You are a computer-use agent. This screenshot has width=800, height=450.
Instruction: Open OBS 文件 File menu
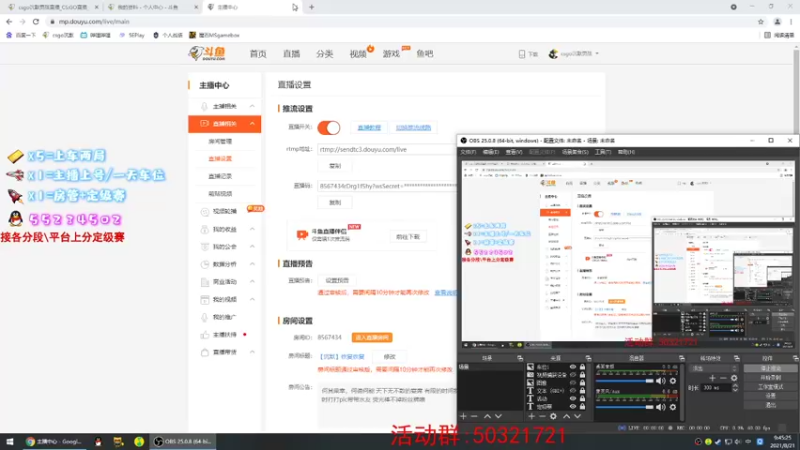click(468, 152)
